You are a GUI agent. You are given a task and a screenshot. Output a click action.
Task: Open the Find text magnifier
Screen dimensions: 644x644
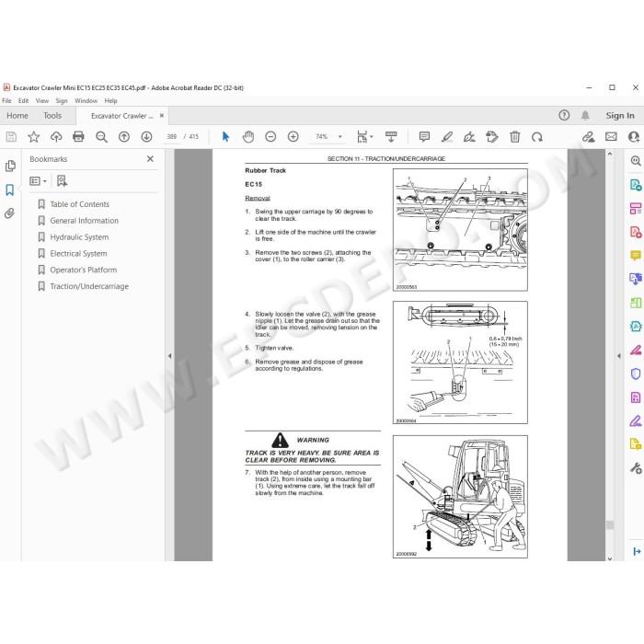pos(101,137)
